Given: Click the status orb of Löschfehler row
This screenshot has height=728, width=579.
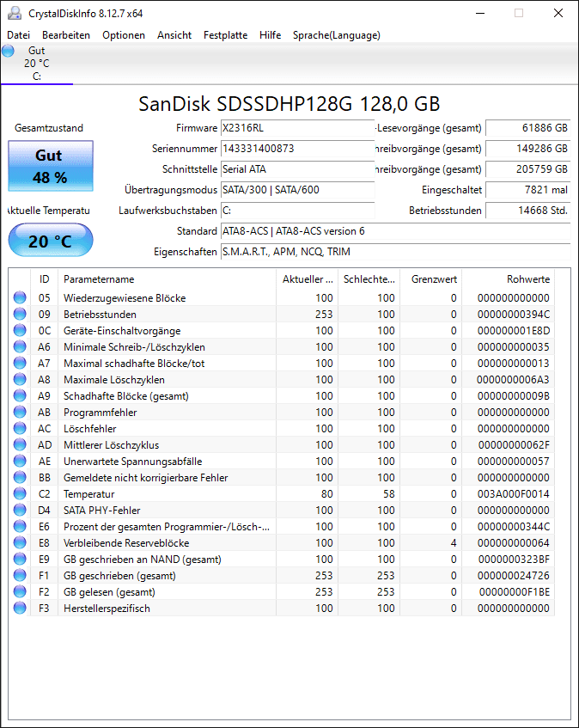Looking at the screenshot, I should (20, 428).
